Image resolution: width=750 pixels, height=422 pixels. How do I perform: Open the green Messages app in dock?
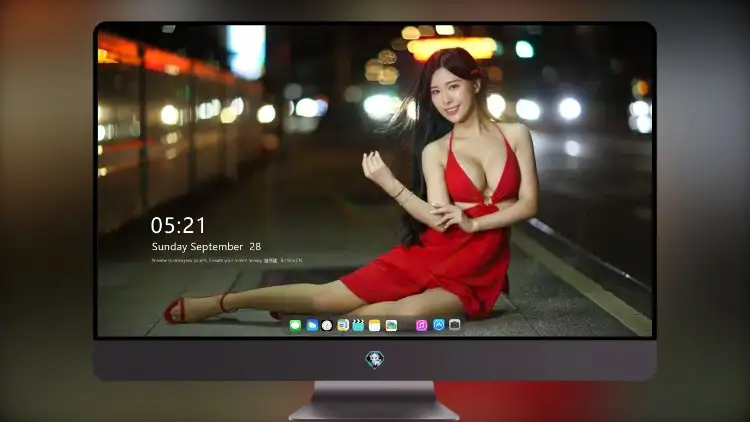click(x=295, y=325)
